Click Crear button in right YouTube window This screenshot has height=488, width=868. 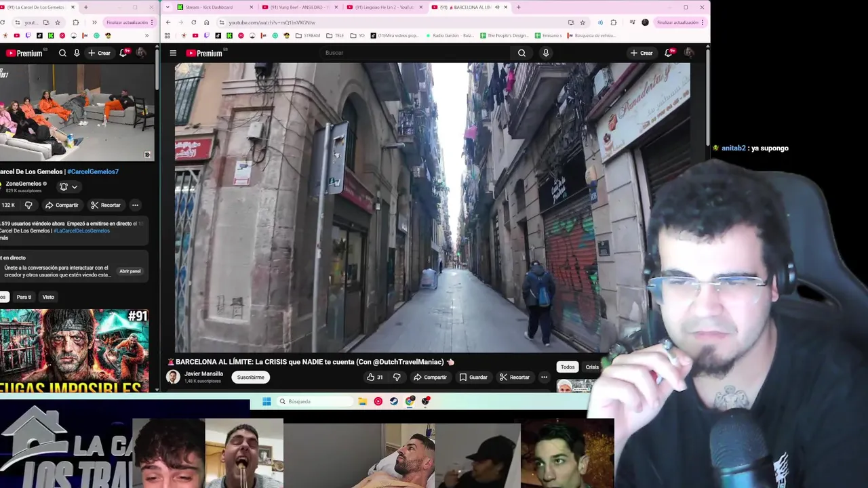(x=641, y=53)
